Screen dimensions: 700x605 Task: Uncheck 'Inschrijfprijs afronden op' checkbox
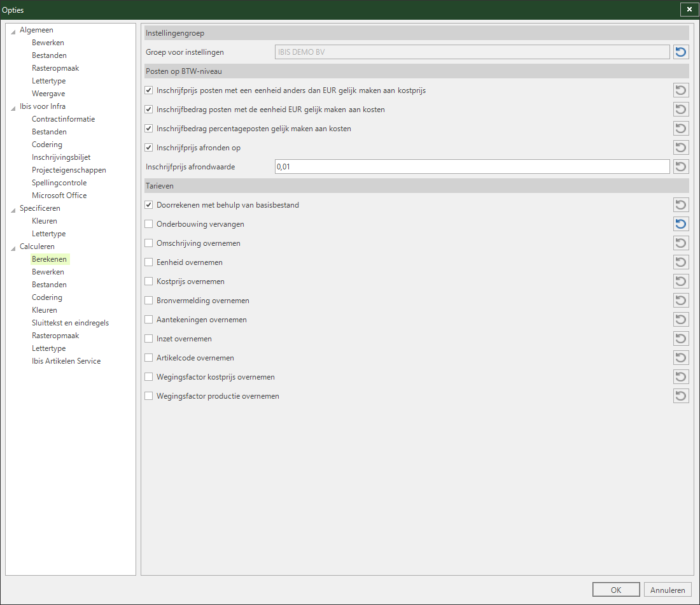click(x=149, y=148)
